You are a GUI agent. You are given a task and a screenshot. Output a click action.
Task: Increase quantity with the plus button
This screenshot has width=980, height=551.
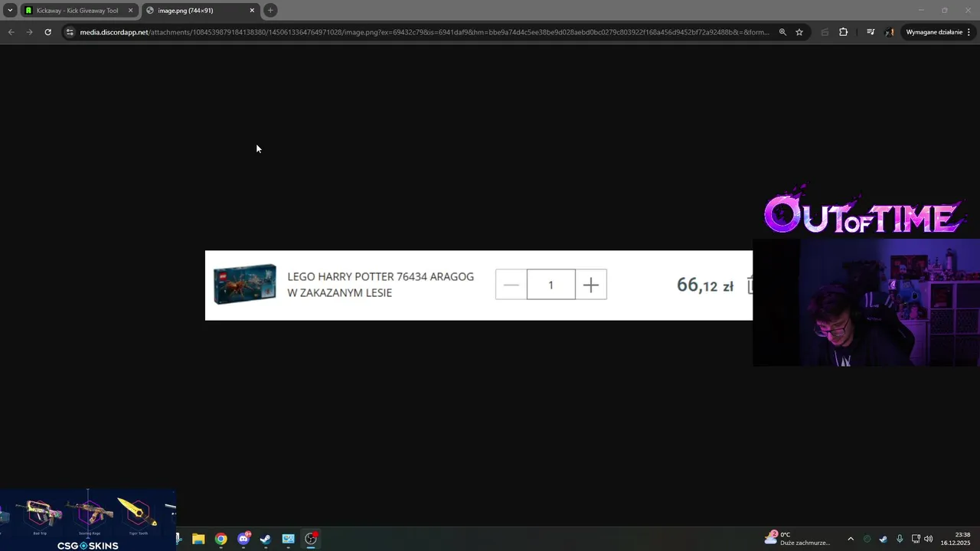point(590,285)
